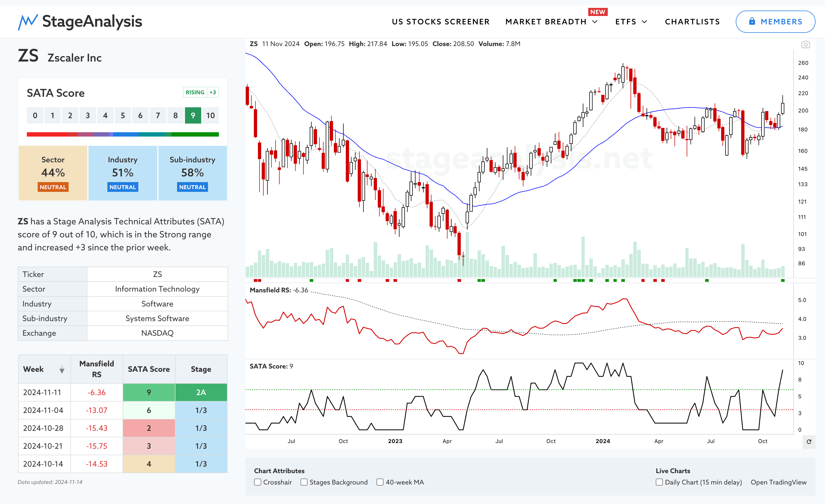
Task: Expand the ETFs dropdown chevron
Action: (645, 22)
